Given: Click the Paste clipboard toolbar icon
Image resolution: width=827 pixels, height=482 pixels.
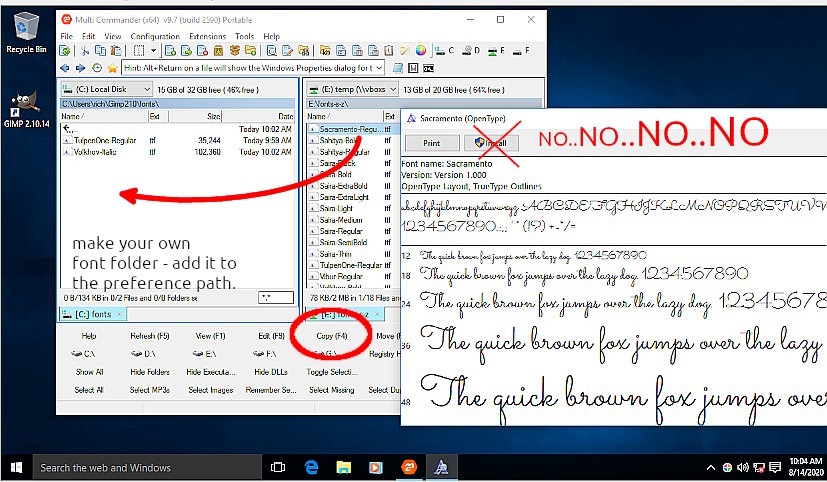Looking at the screenshot, I should pos(116,51).
